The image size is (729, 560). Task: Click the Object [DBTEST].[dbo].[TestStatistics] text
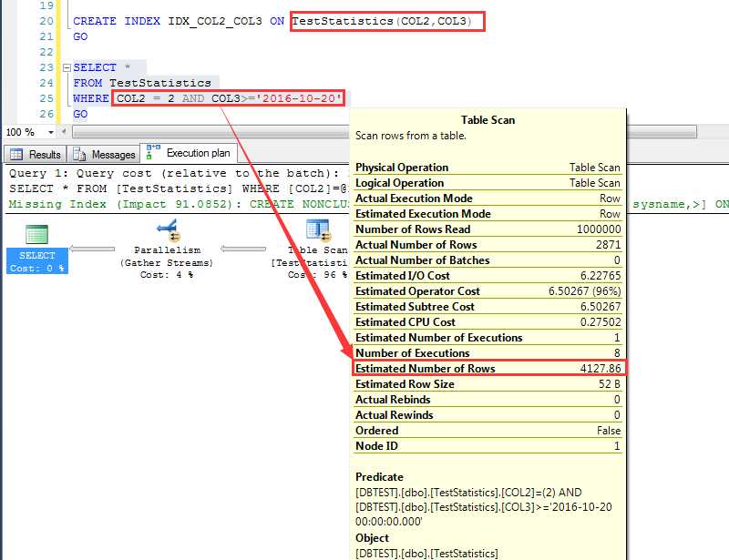coord(426,554)
